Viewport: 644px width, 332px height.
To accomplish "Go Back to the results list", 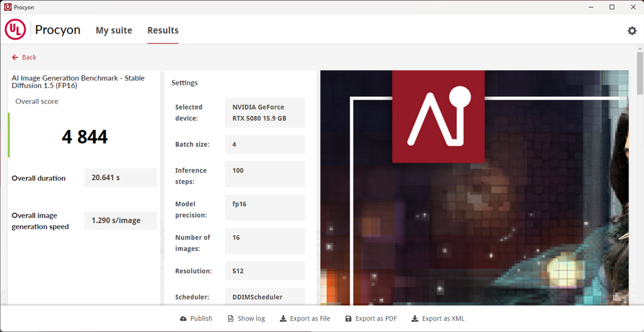I will coord(24,57).
